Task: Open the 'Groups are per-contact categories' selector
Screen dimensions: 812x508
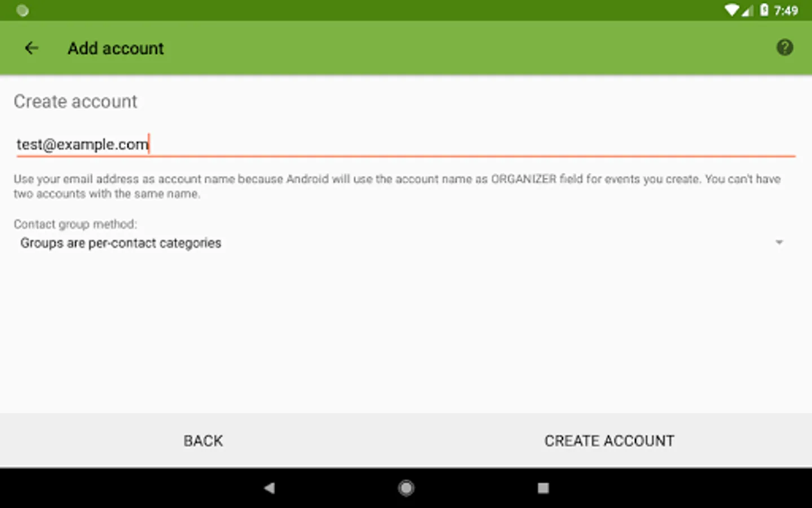Action: click(x=401, y=243)
